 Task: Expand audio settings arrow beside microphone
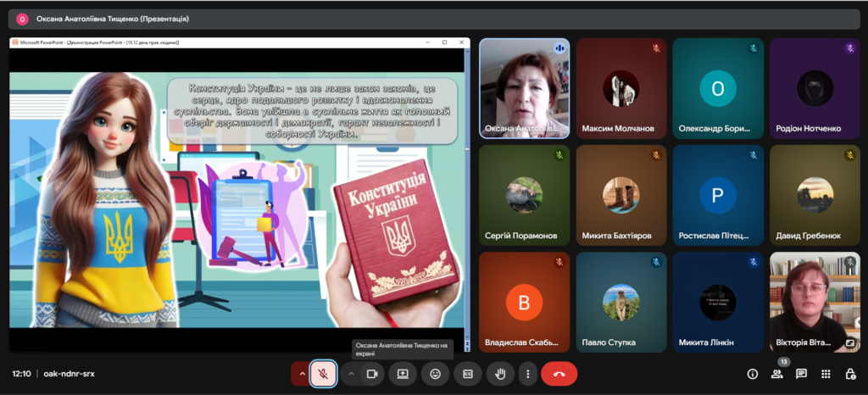coord(301,373)
